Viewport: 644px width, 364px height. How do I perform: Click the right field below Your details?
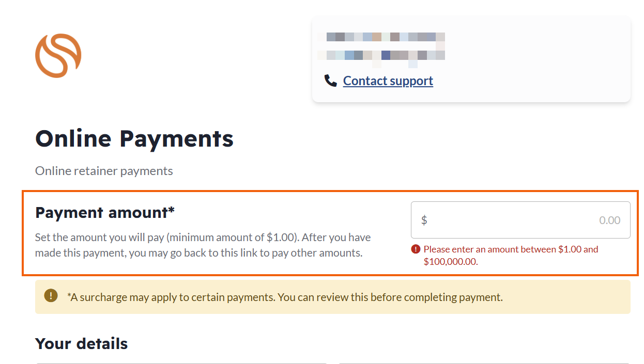point(484,362)
